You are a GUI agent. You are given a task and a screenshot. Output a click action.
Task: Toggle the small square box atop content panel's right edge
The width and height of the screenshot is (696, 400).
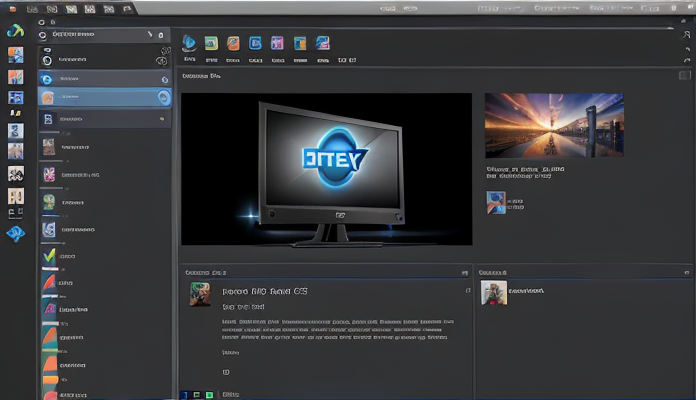684,75
